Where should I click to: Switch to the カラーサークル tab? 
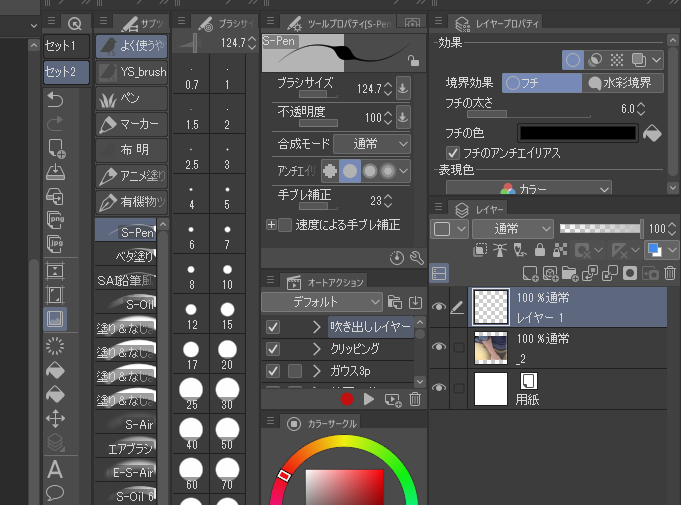point(321,423)
